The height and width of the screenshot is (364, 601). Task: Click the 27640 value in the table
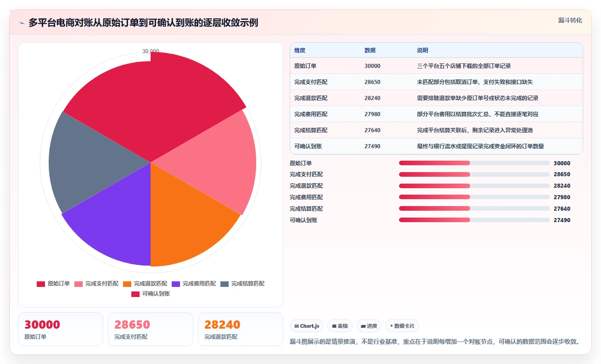372,130
